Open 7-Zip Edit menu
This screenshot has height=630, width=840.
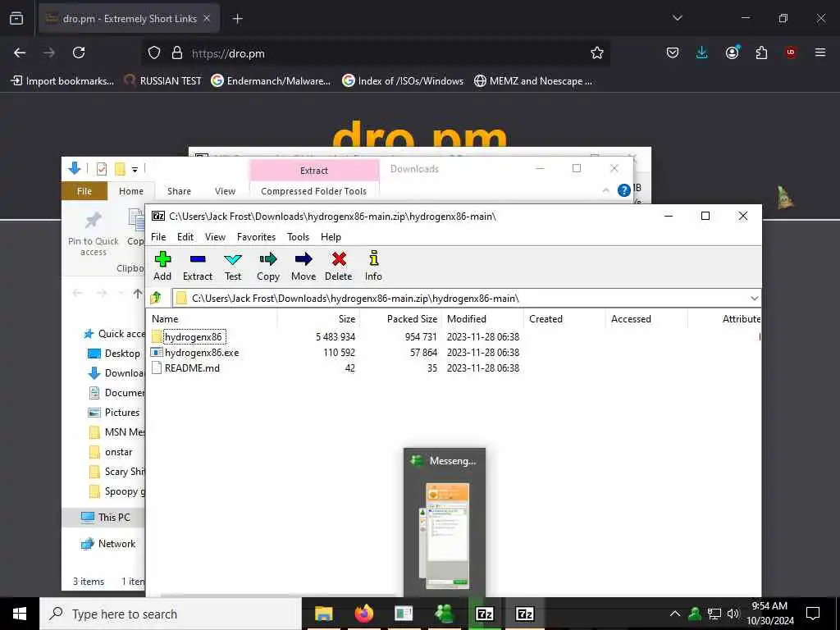coord(185,237)
